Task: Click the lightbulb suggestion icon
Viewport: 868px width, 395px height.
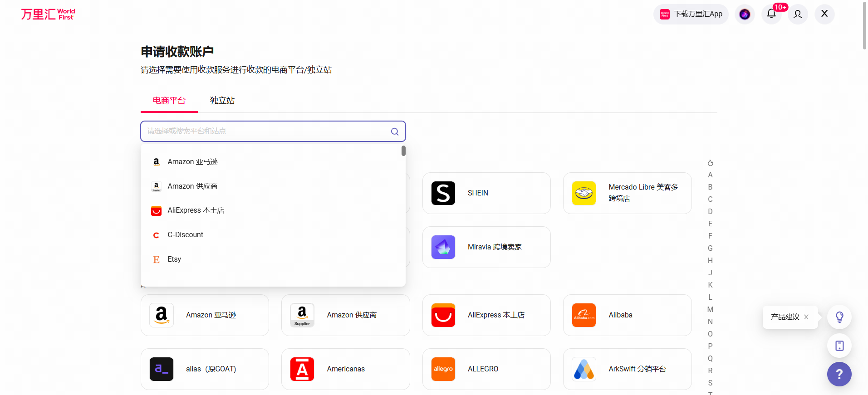Action: [839, 317]
